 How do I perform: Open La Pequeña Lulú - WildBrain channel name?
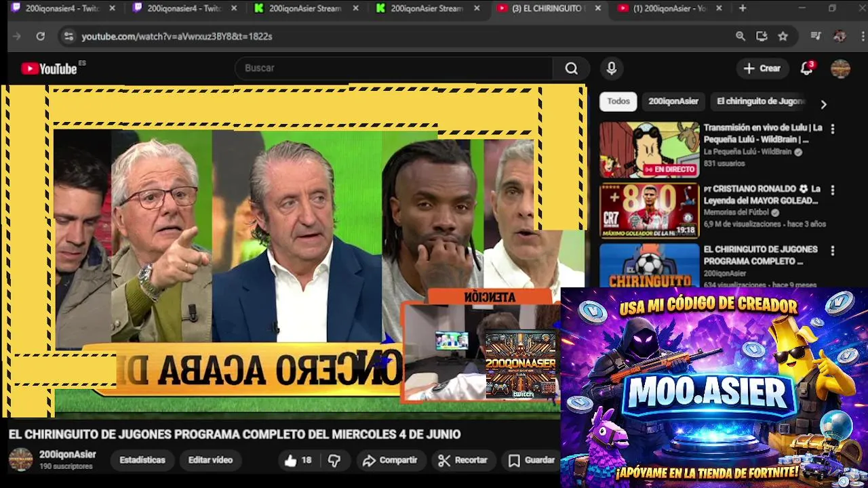[747, 152]
